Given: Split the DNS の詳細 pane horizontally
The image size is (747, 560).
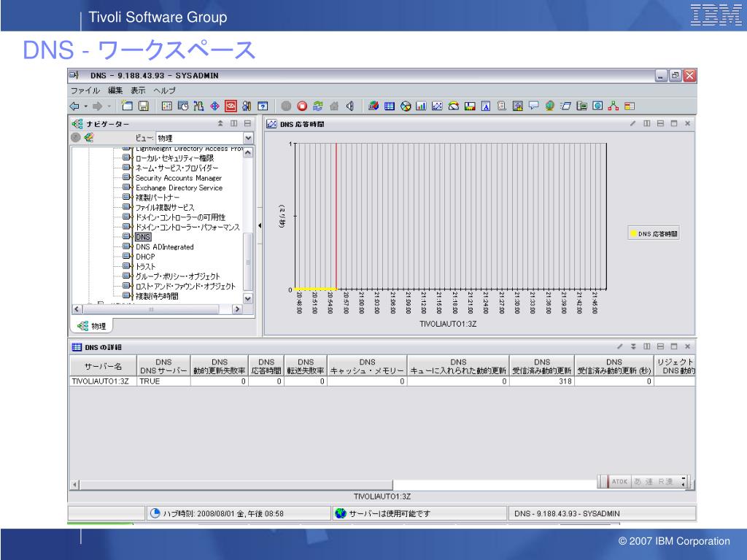Looking at the screenshot, I should pos(660,346).
